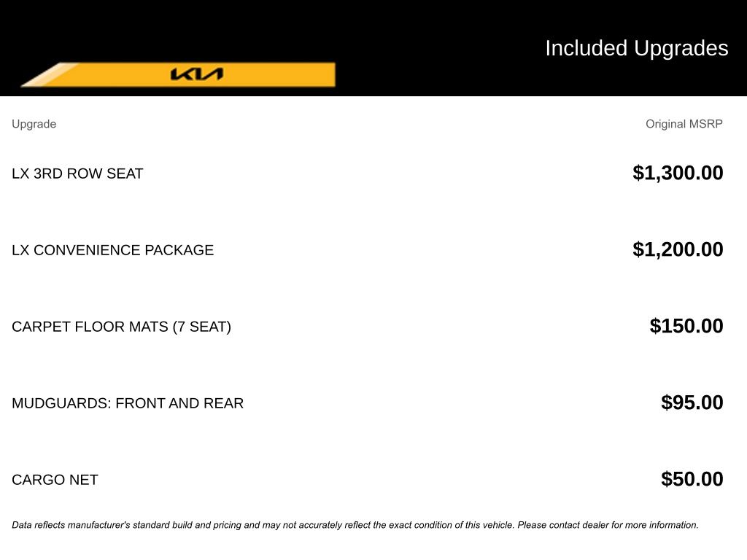Click the CARPET FLOOR MATS label
The height and width of the screenshot is (560, 747).
click(x=90, y=327)
